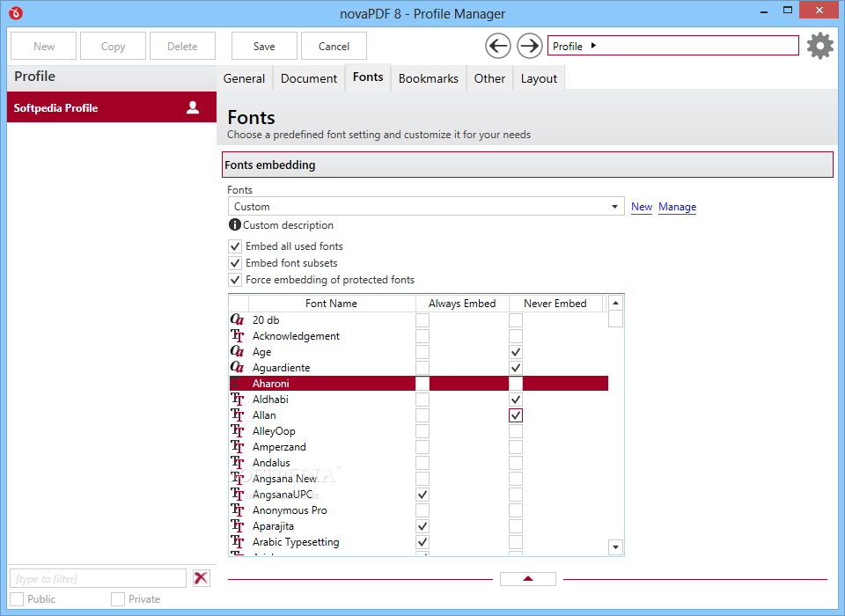Uncheck Never Embed for Allan

[x=516, y=415]
